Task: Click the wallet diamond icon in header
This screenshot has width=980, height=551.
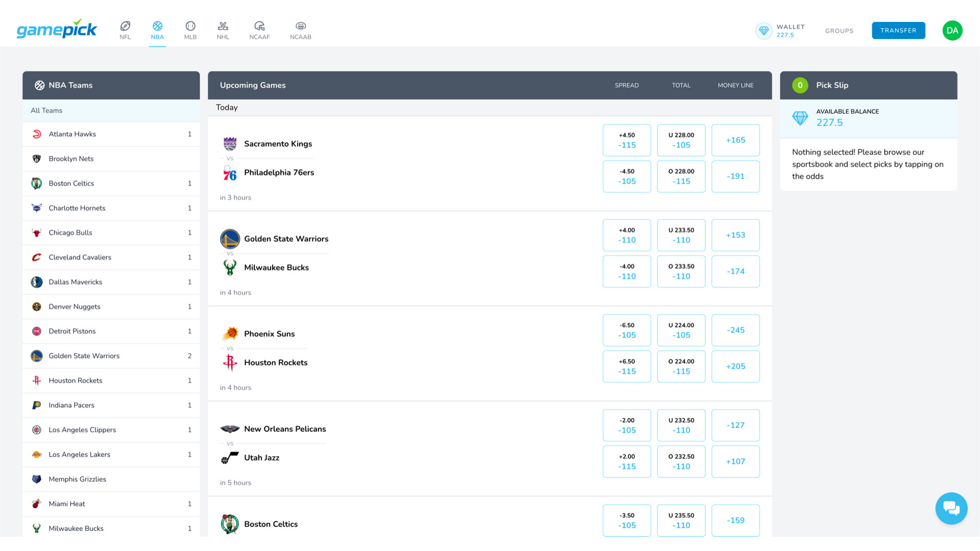Action: [x=764, y=31]
